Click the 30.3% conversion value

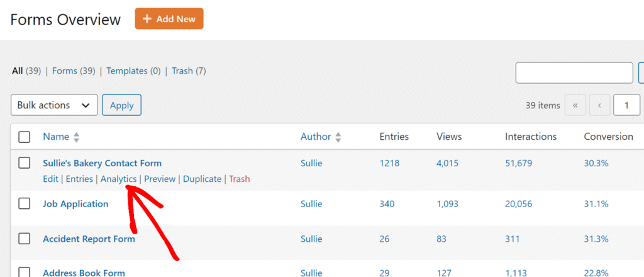tap(596, 163)
